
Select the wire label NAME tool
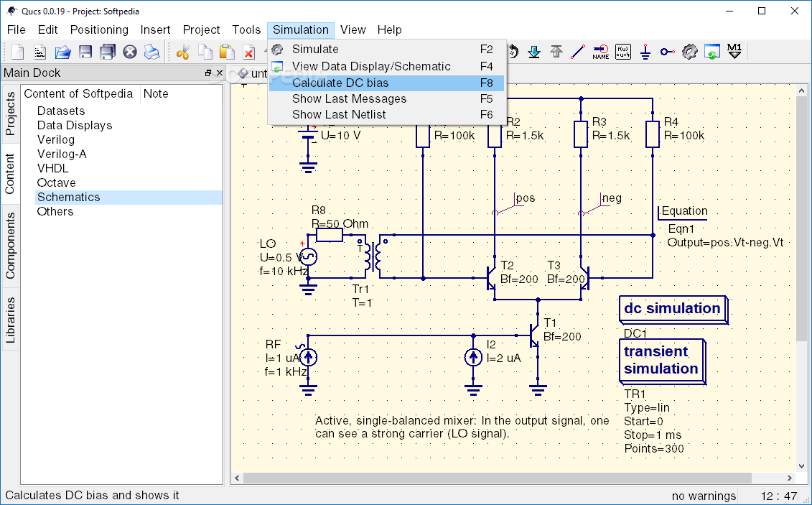pos(601,52)
